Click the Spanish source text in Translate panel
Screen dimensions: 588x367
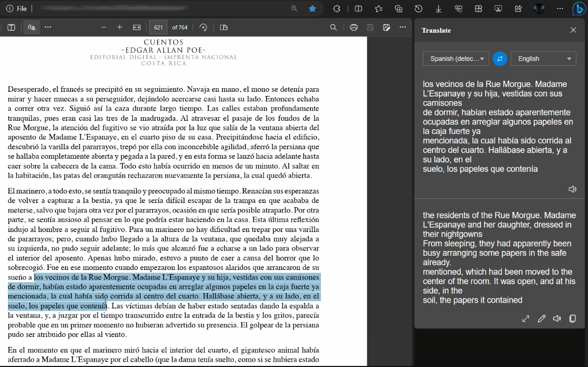click(498, 127)
